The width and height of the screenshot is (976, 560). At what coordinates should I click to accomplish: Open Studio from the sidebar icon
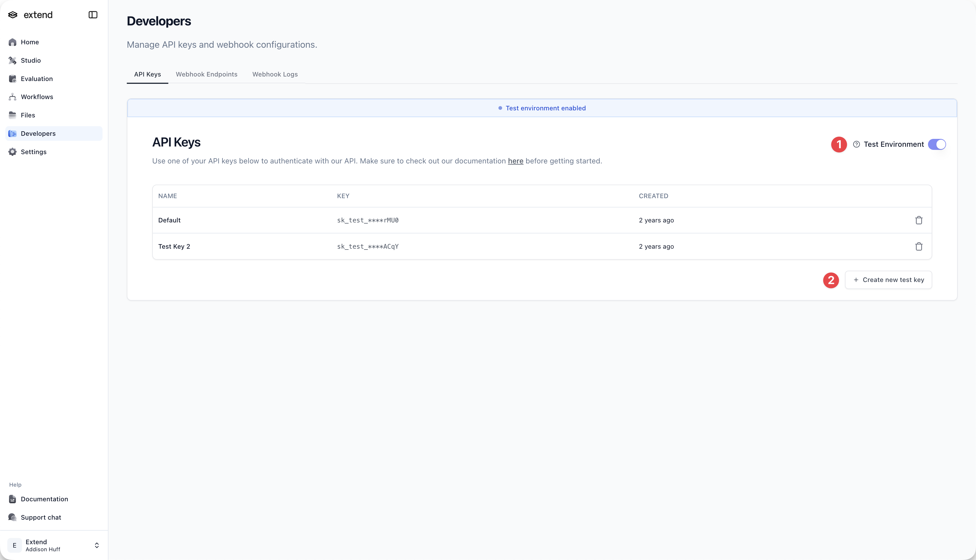tap(13, 60)
